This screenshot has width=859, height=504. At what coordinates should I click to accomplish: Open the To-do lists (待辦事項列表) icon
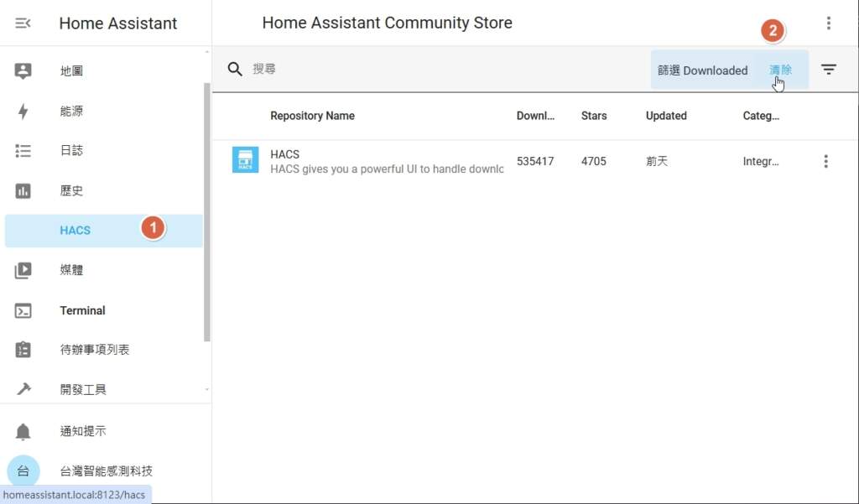coord(23,350)
